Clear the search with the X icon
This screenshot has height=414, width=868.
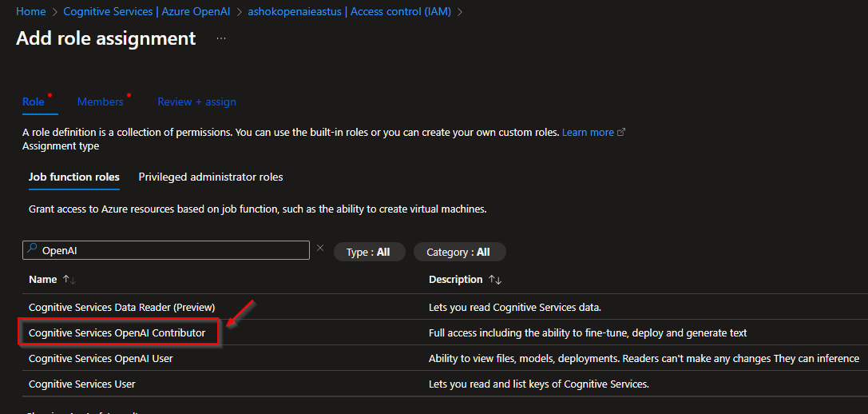point(320,249)
